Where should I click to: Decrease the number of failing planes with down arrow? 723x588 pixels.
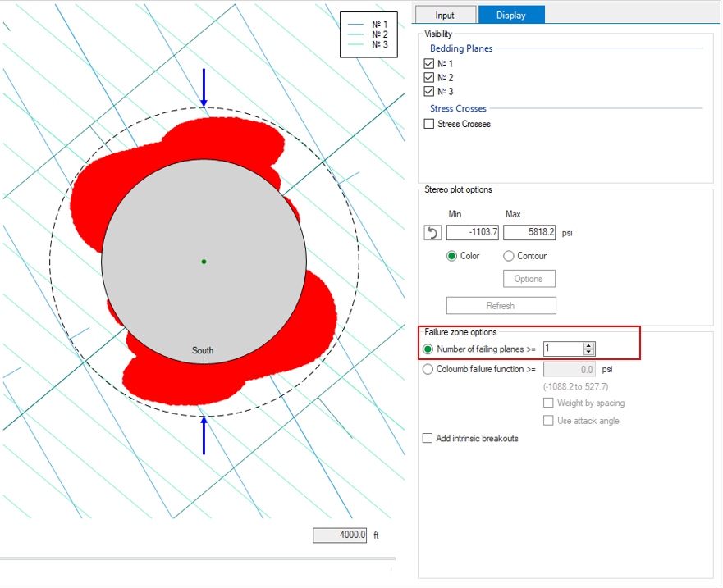coord(588,353)
